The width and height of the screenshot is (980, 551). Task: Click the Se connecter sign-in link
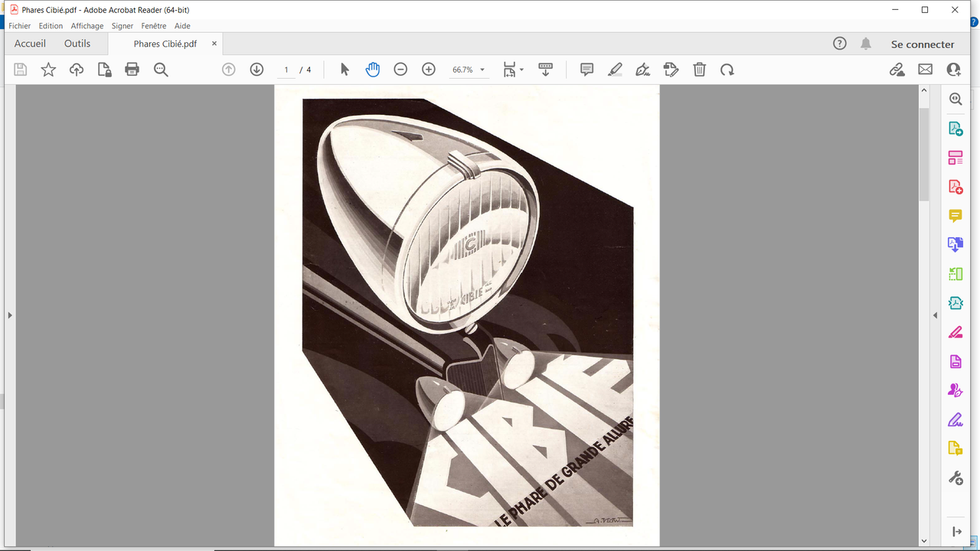click(x=923, y=44)
